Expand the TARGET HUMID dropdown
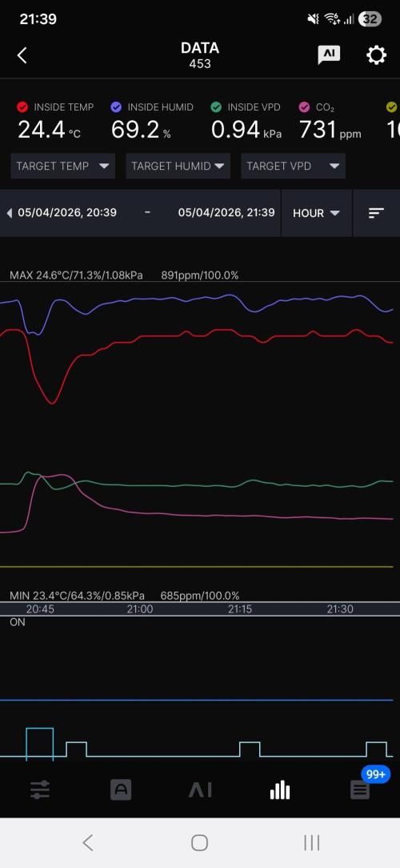Image resolution: width=400 pixels, height=868 pixels. pos(178,166)
